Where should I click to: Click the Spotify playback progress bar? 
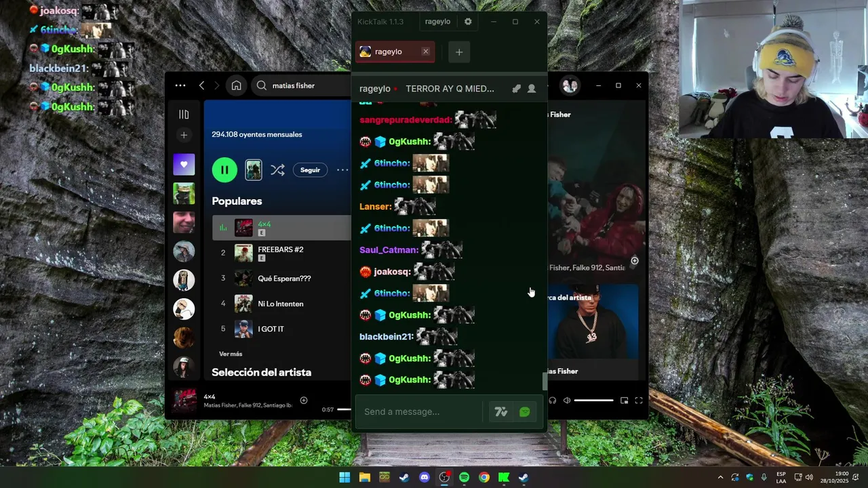pos(344,409)
